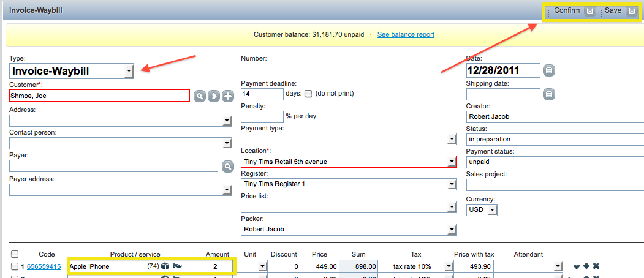644x278 pixels.
Task: Expand the Contact person dropdown
Action: coord(227,143)
